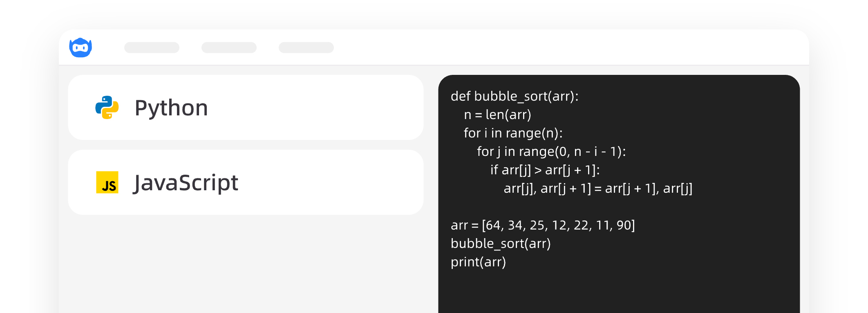Click the blue robot mascot logo

click(x=81, y=48)
